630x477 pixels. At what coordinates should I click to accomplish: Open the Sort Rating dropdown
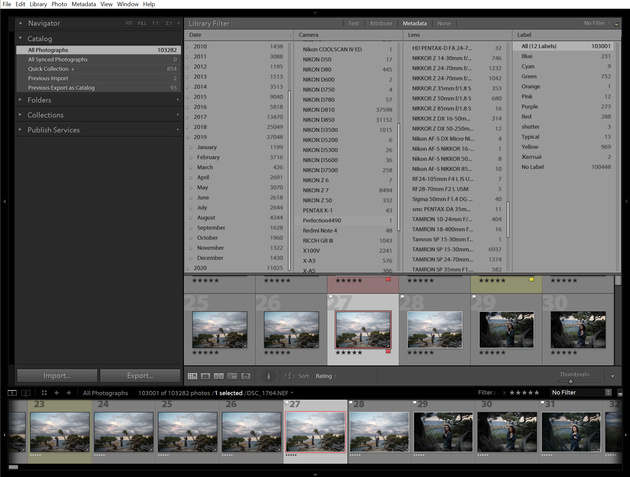[x=326, y=376]
